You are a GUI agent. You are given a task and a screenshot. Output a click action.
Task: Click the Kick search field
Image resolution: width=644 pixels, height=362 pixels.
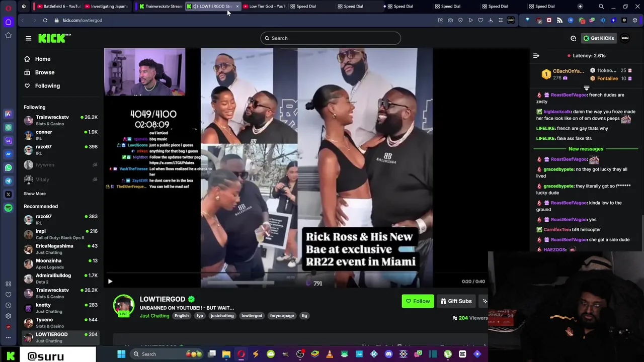(x=331, y=38)
